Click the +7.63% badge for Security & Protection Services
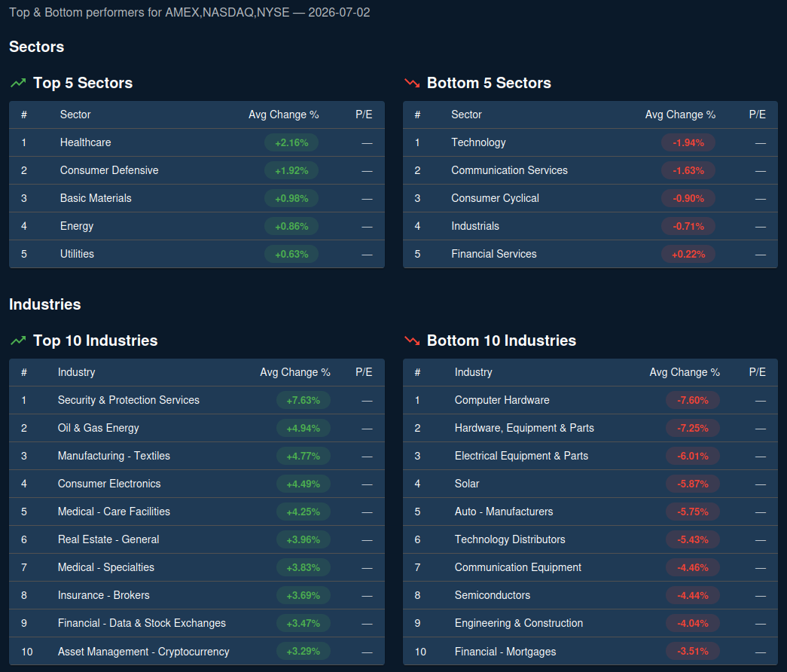The width and height of the screenshot is (787, 672). (x=304, y=400)
